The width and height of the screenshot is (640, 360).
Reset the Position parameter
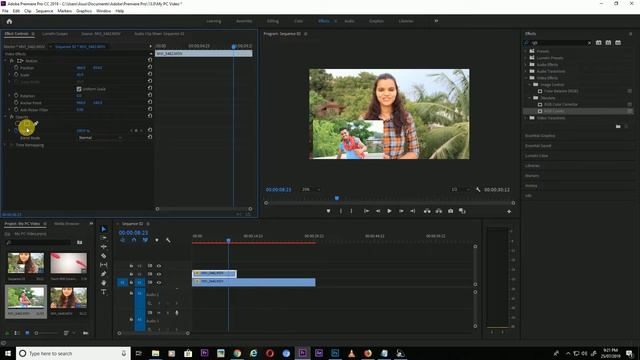[150, 68]
